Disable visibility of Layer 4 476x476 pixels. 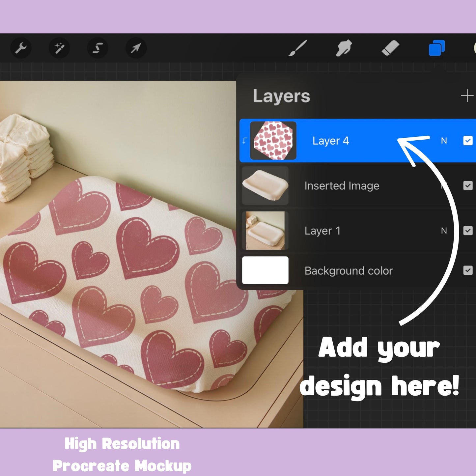pos(467,141)
